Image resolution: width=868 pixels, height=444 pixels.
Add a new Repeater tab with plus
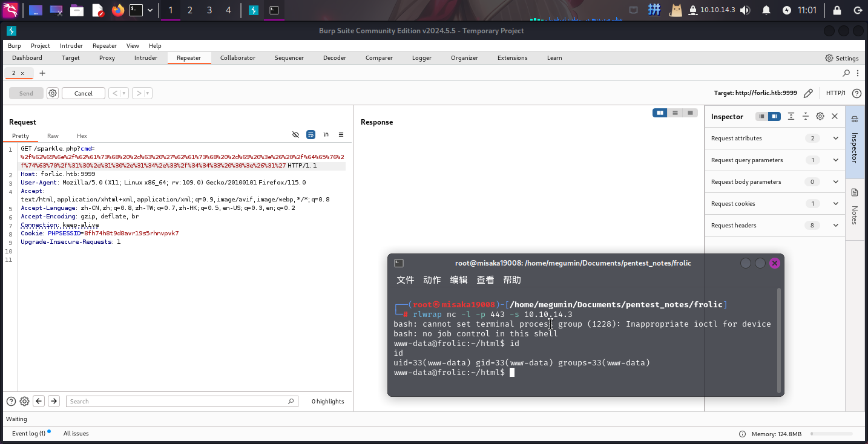[x=42, y=73]
